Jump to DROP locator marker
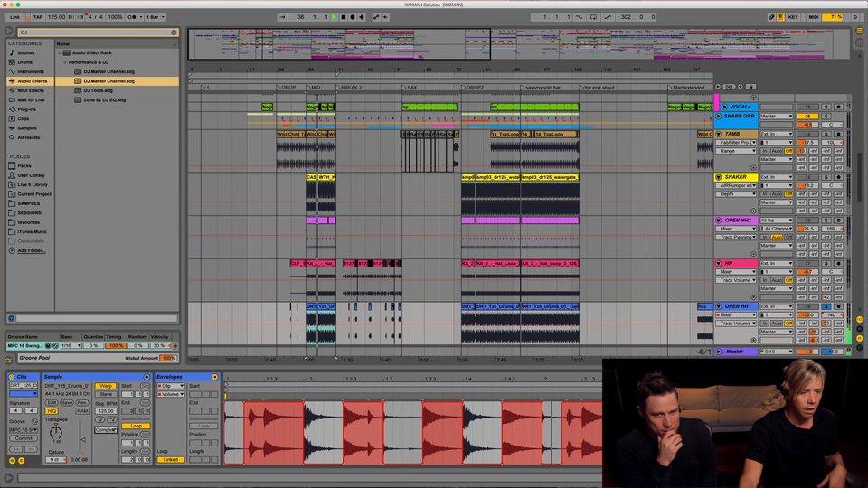This screenshot has width=868, height=488. (x=287, y=88)
